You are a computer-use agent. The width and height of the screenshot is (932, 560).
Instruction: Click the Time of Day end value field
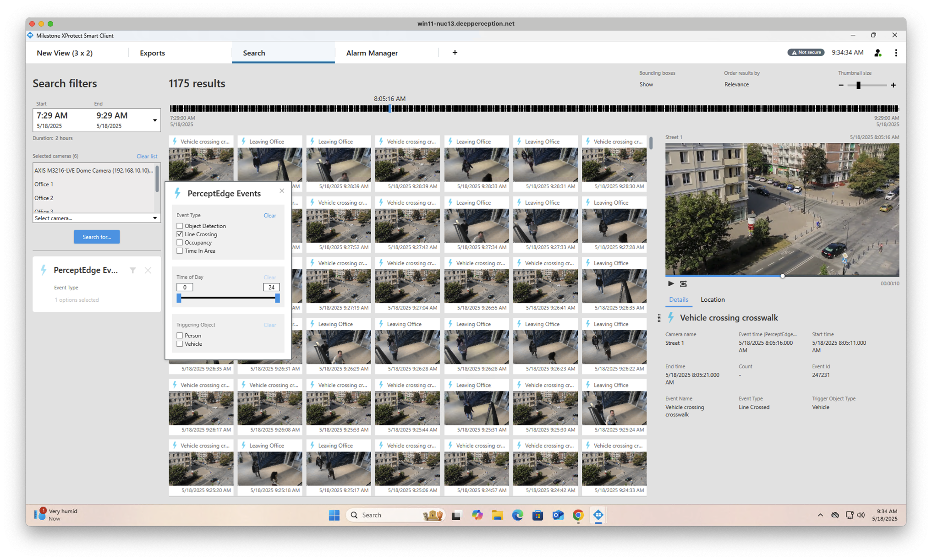pos(271,287)
